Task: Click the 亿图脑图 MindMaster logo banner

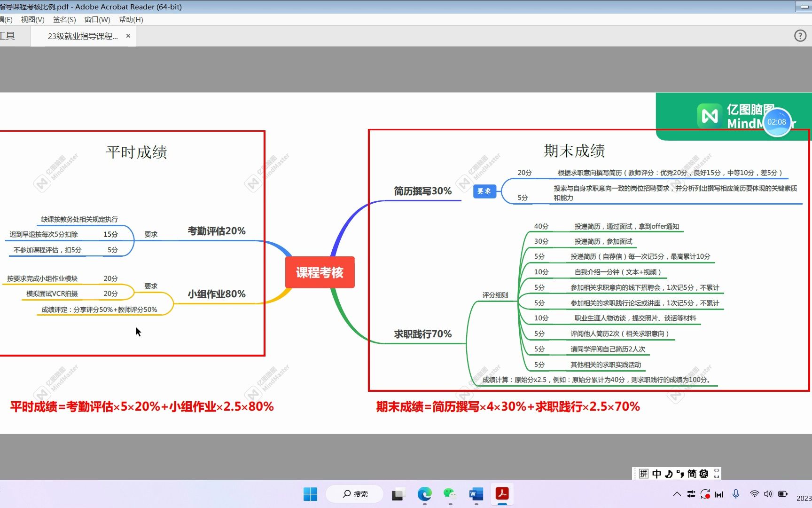Action: click(x=733, y=116)
